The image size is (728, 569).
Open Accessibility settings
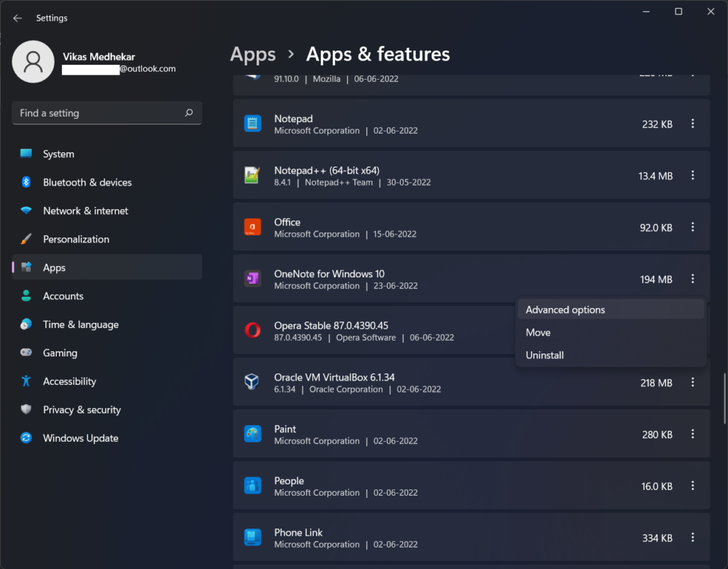coord(107,381)
